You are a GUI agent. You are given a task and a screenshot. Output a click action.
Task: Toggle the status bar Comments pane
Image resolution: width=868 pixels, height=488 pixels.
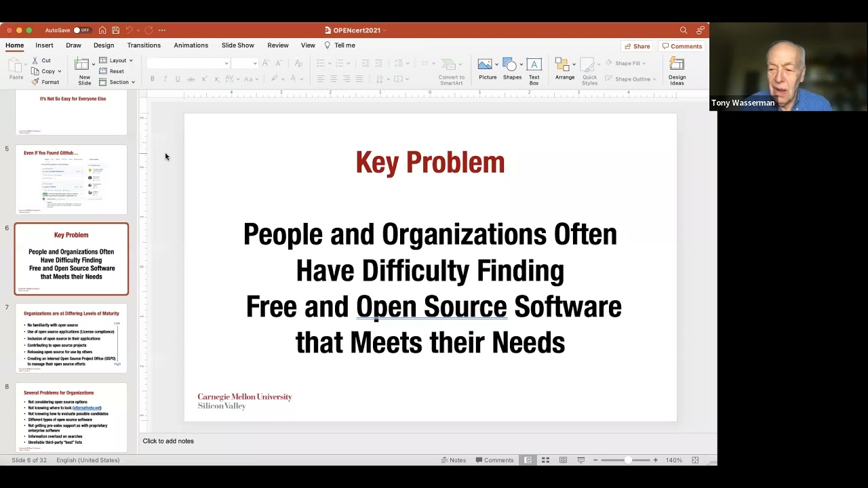pos(495,460)
